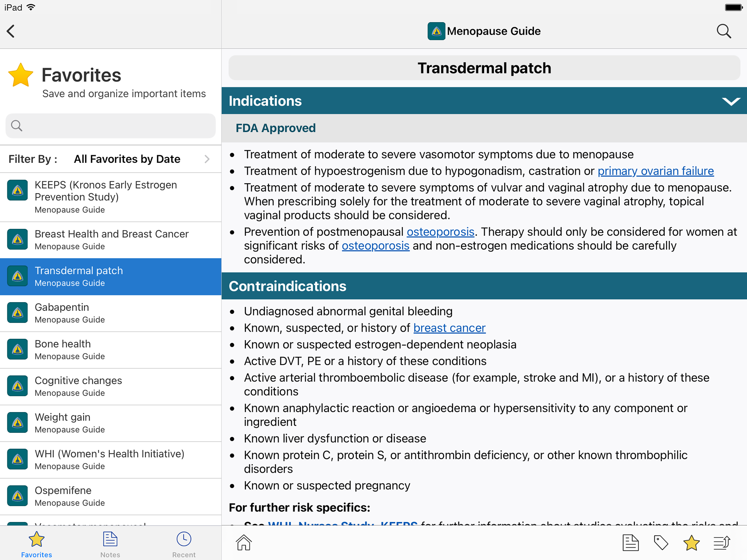Select the Transdermal patch favorite
Screen dimensions: 747x560
(111, 277)
